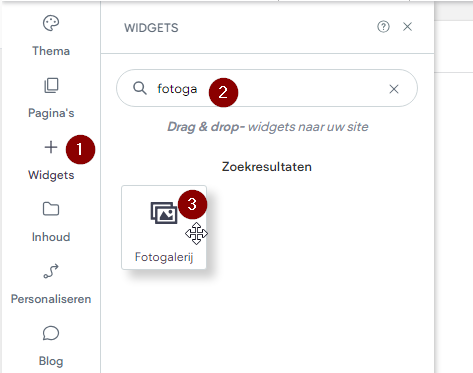
Task: Go to the Inhoud text label
Action: click(51, 237)
